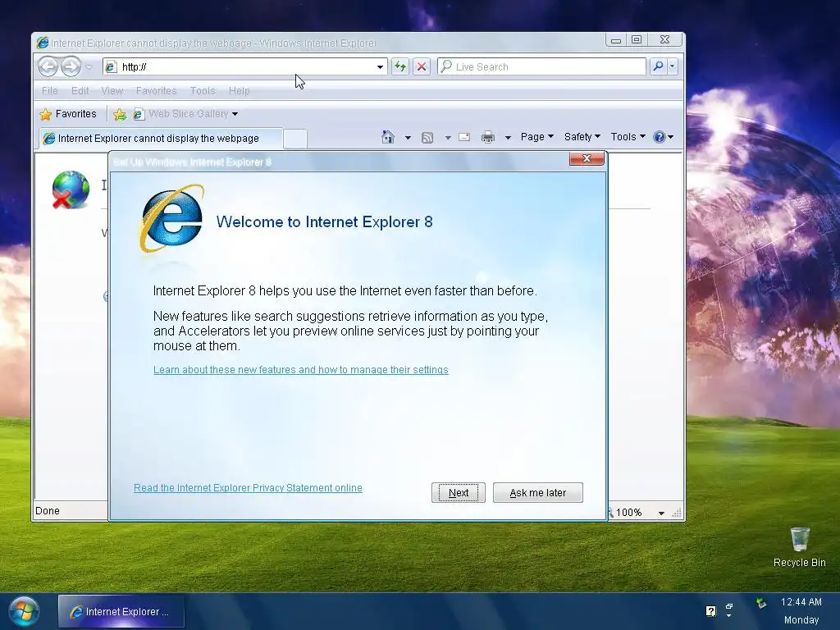Click the Ask me later button

click(x=538, y=493)
